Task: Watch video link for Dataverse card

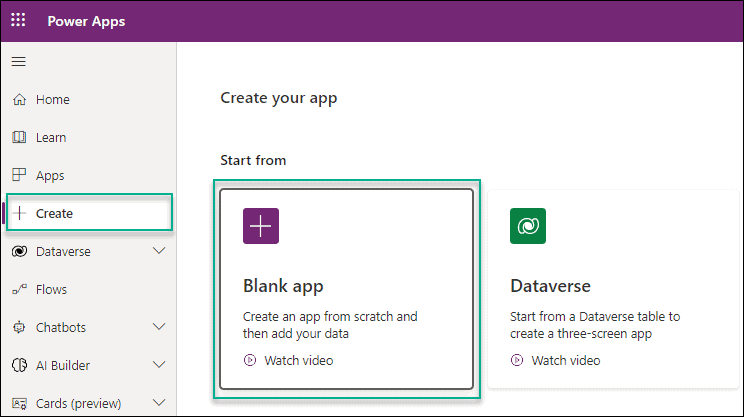Action: [x=566, y=361]
